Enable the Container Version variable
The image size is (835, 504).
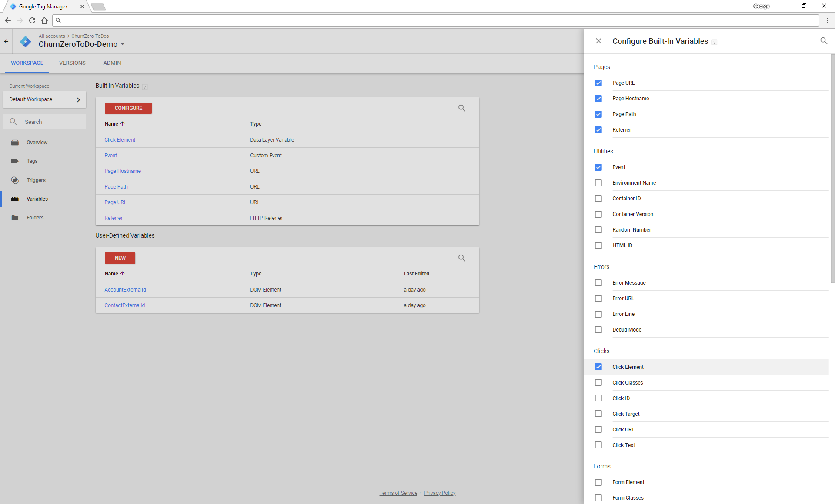598,214
